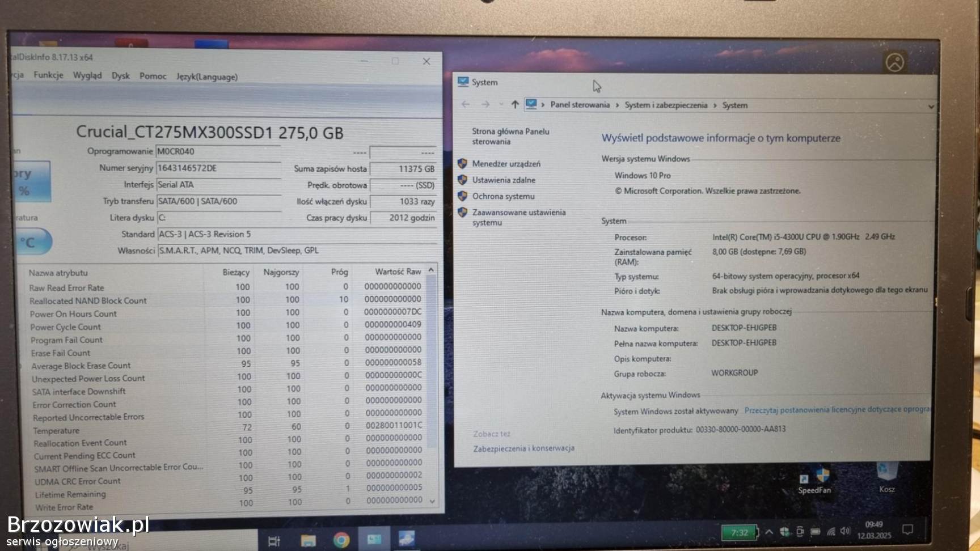Select the Raw Read Error Rate row

(x=226, y=287)
